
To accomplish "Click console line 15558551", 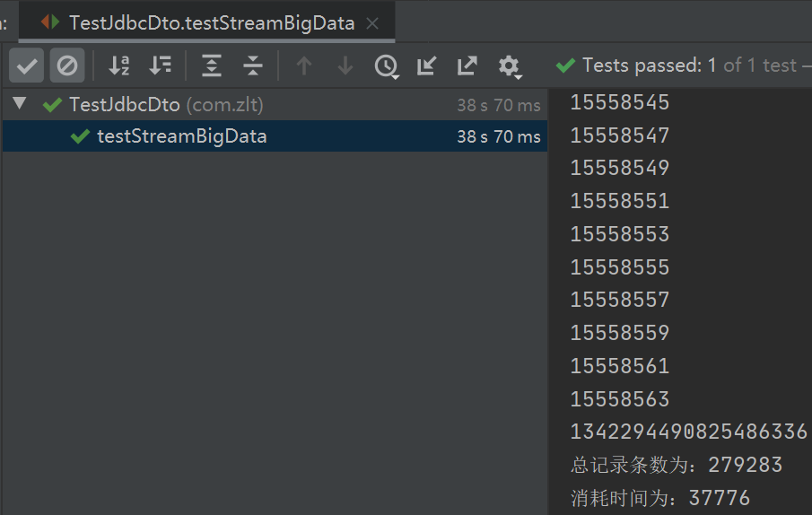I will click(x=620, y=201).
